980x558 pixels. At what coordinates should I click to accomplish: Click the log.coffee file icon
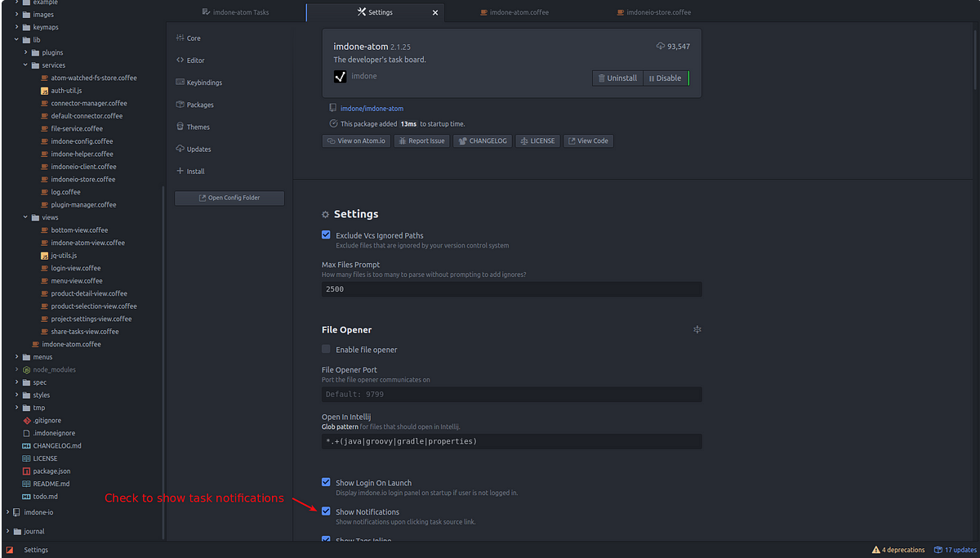[44, 192]
